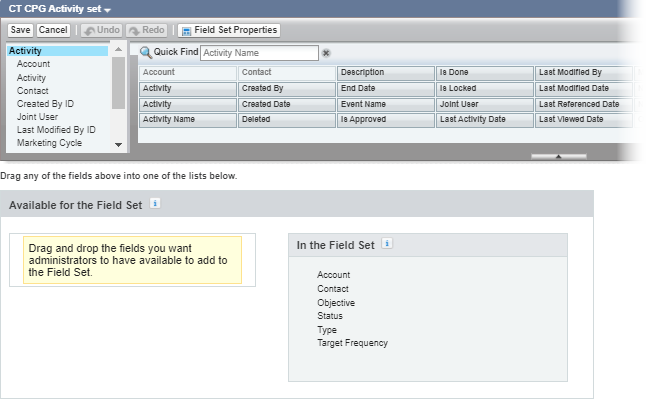Click the Quick Find magnifier icon
647x409 pixels.
point(146,52)
